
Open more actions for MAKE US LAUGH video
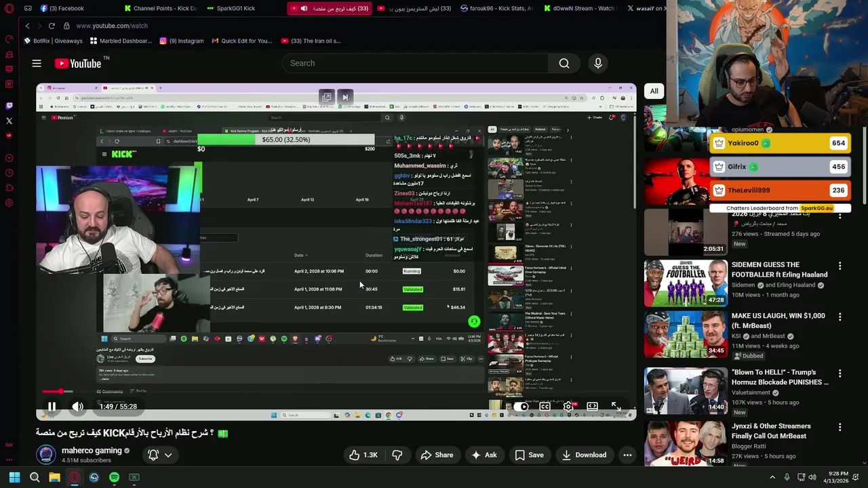840,317
